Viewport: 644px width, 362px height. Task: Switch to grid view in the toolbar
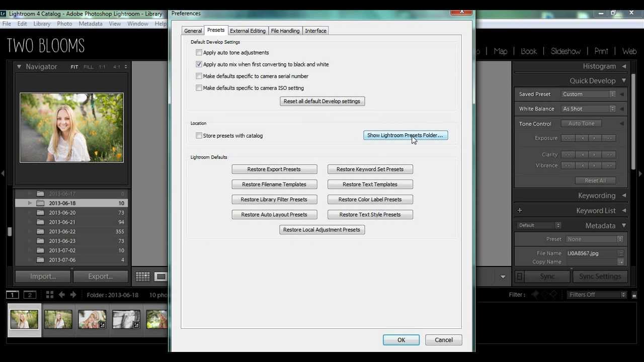tap(143, 276)
